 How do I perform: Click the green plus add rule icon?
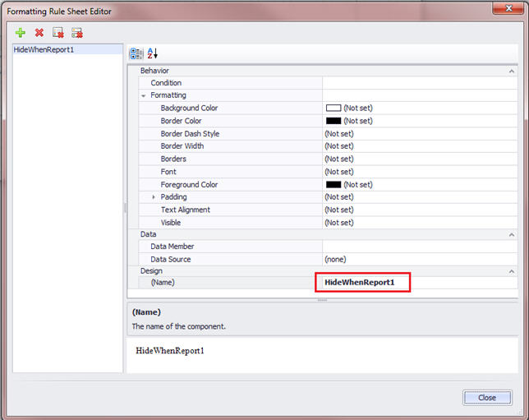(21, 32)
